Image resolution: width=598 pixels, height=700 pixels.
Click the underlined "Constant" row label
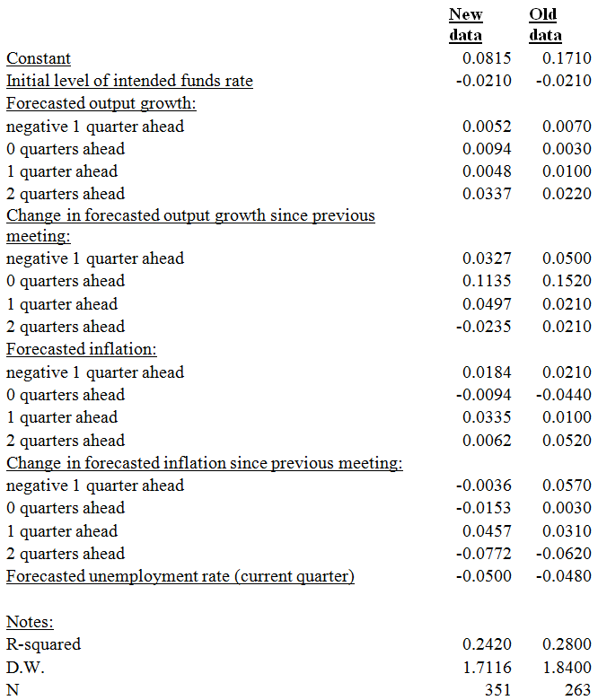pos(39,58)
